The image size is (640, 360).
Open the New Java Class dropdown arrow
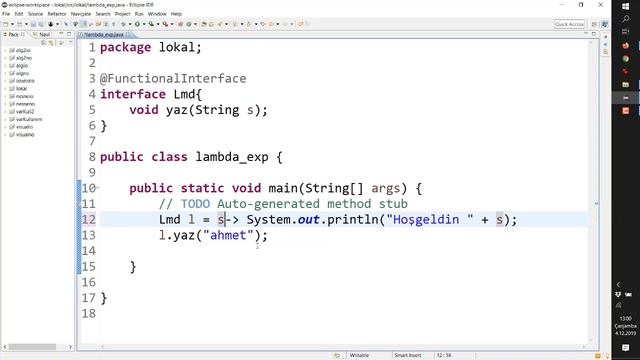click(195, 24)
